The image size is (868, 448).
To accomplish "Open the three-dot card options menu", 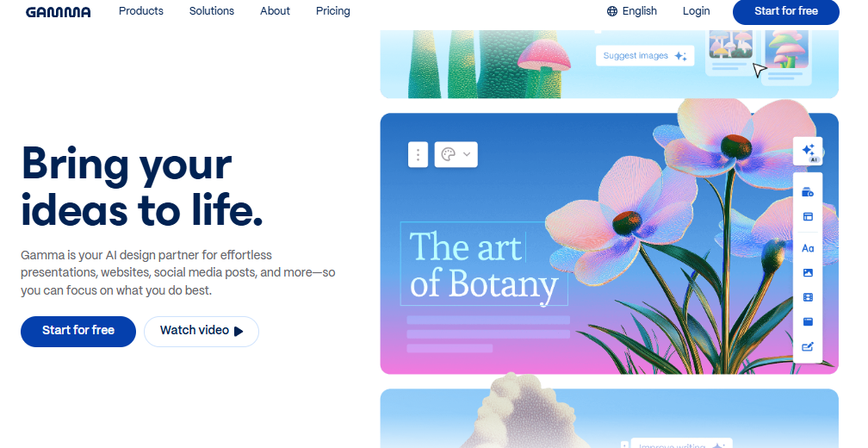I will [x=418, y=154].
